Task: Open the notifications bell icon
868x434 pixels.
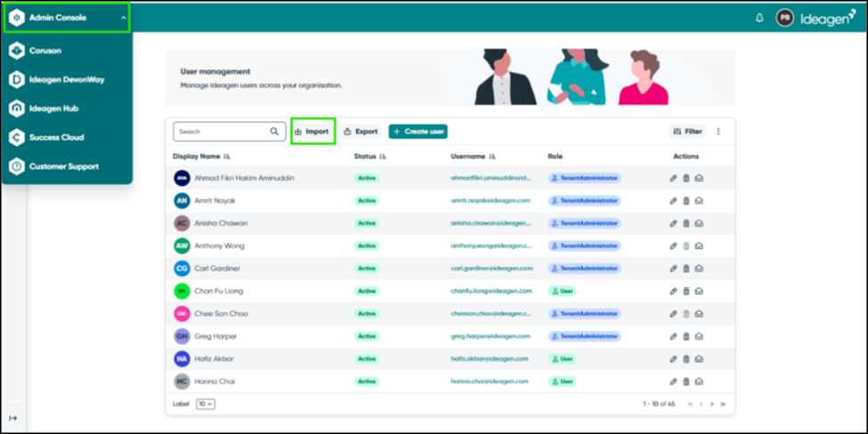Action: click(x=759, y=18)
